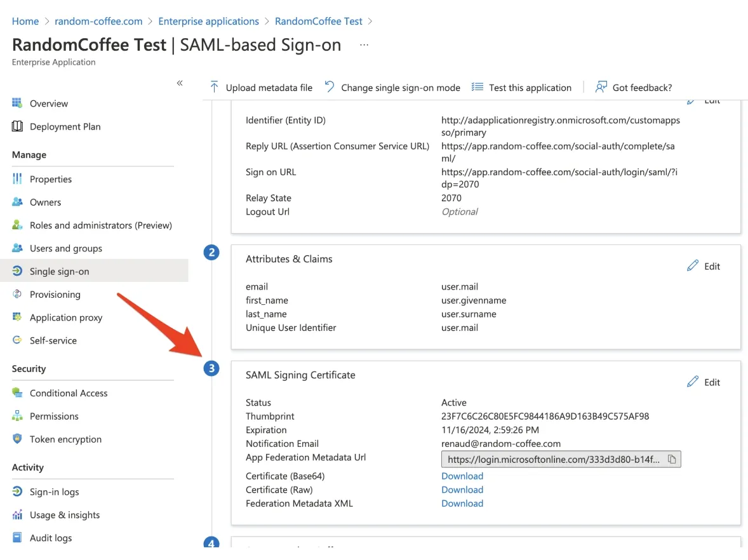Collapse the left navigation menu
This screenshot has width=748, height=560.
click(180, 83)
